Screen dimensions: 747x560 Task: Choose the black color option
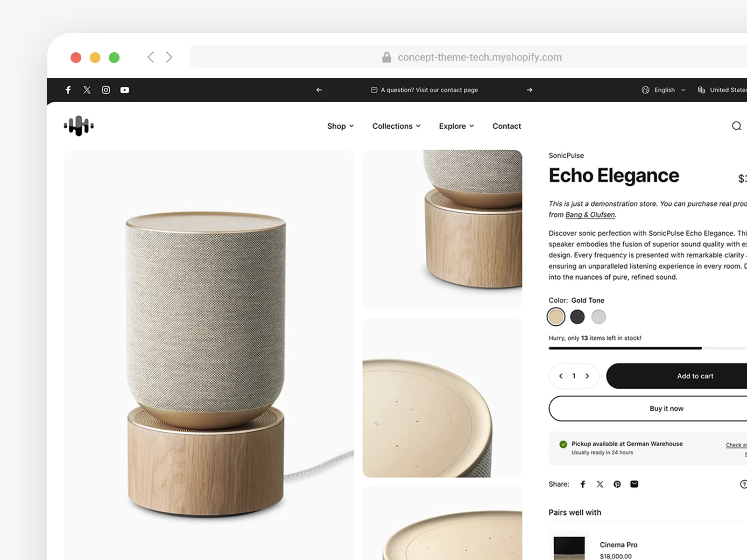[577, 317]
